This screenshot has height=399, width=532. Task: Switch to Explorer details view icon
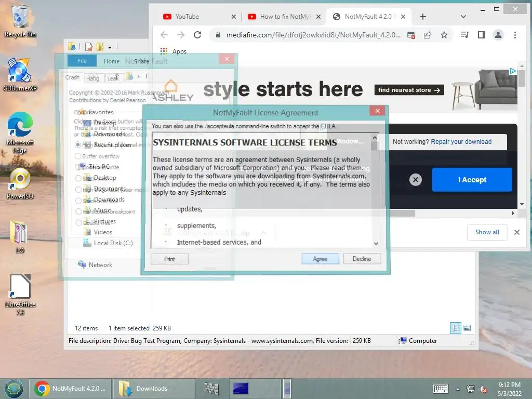[456, 328]
